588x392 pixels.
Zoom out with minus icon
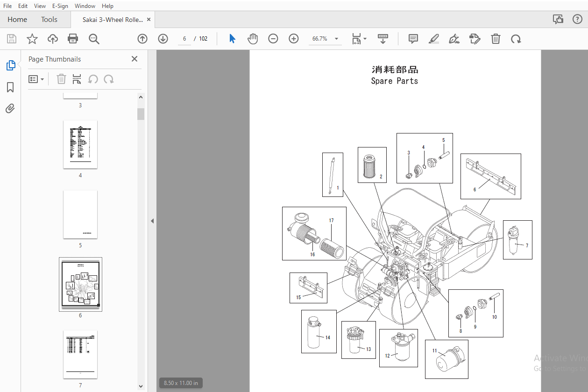coord(273,39)
